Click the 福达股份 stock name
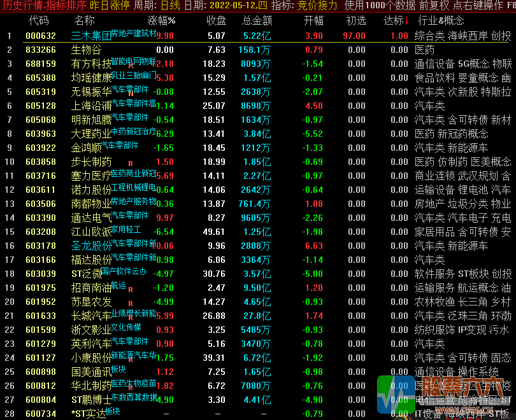516x420 pixels. [91, 260]
